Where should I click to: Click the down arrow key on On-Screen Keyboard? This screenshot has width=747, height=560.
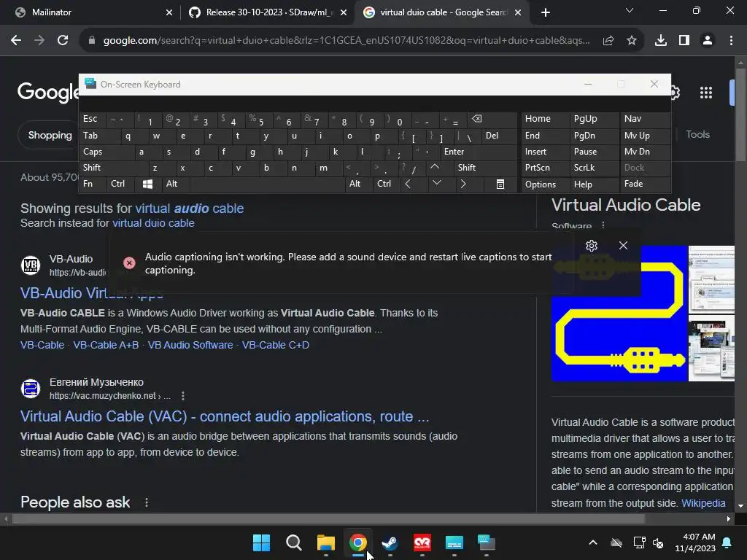(x=436, y=184)
